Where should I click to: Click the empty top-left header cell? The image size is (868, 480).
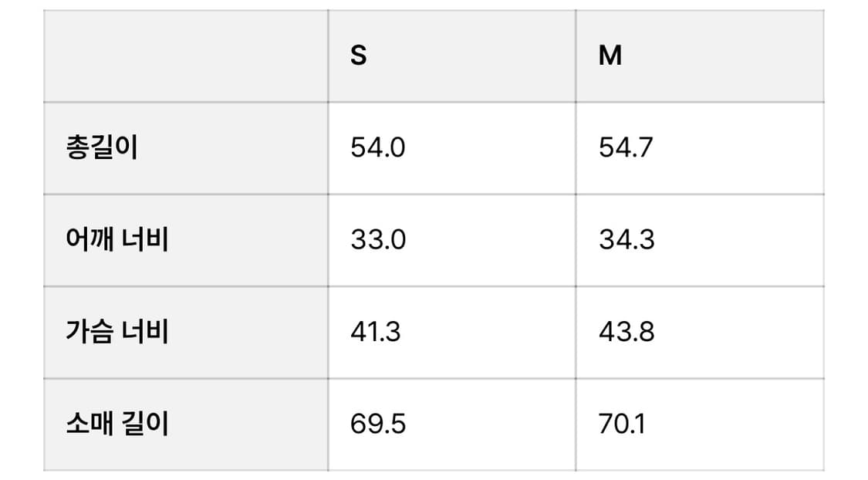(185, 56)
